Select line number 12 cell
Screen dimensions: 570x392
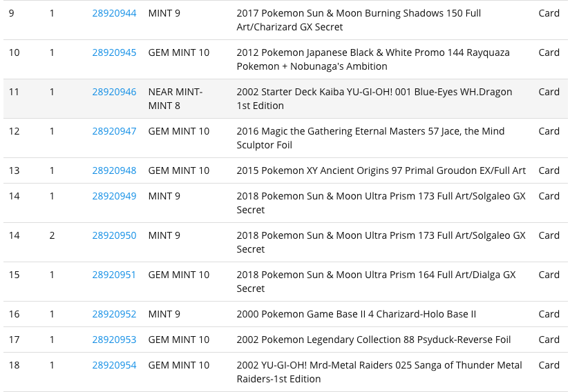point(15,131)
